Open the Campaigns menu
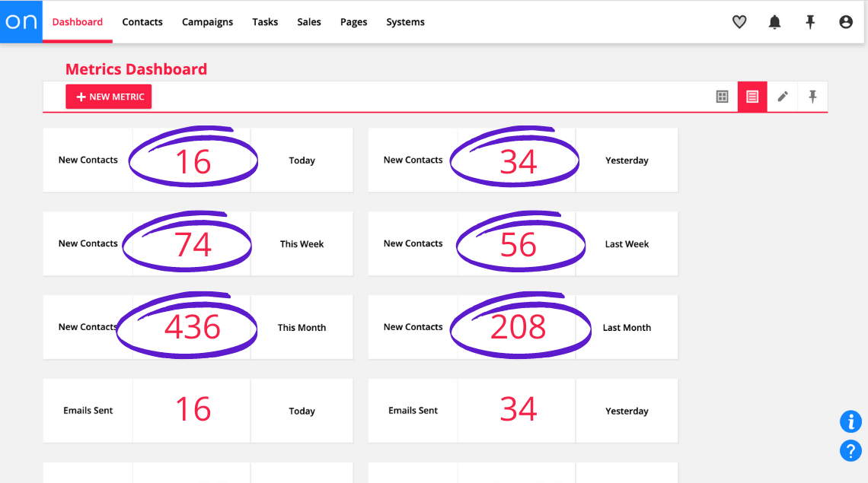The image size is (868, 483). tap(208, 22)
